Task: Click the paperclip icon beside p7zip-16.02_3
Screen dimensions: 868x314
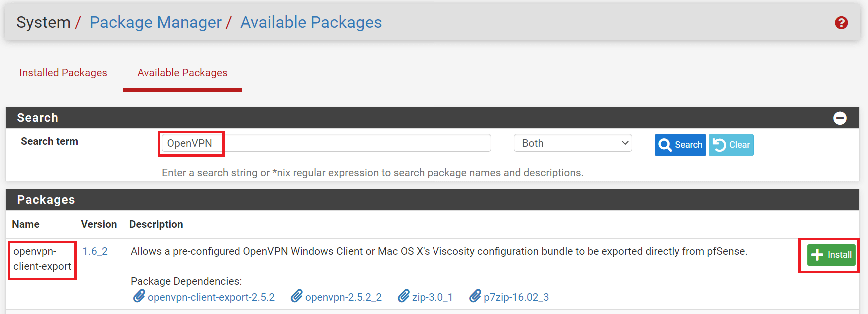Action: [x=475, y=296]
